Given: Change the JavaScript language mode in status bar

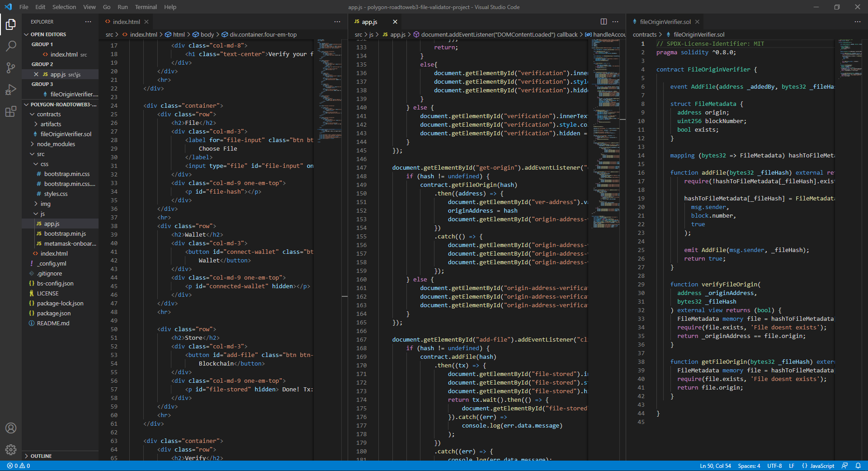Looking at the screenshot, I should 822,466.
